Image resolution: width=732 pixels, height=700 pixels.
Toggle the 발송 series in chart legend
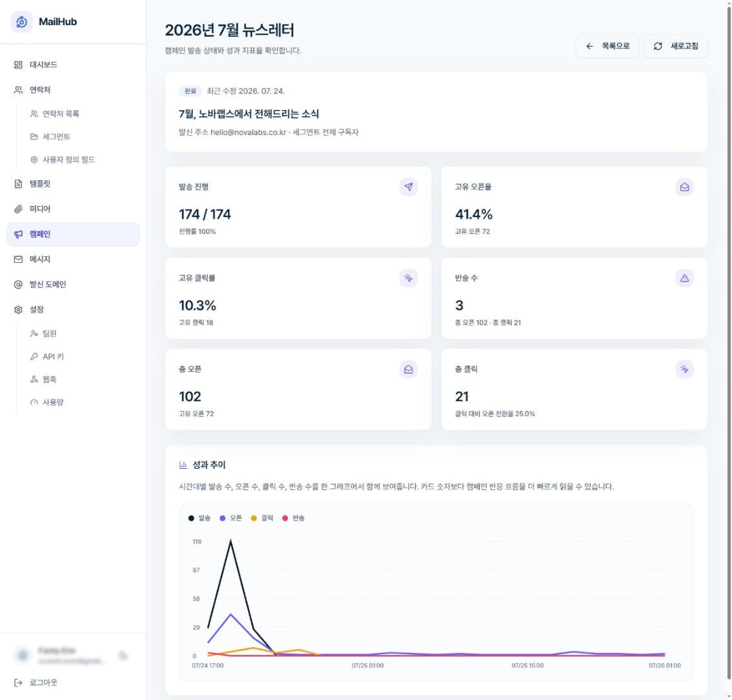(x=199, y=519)
